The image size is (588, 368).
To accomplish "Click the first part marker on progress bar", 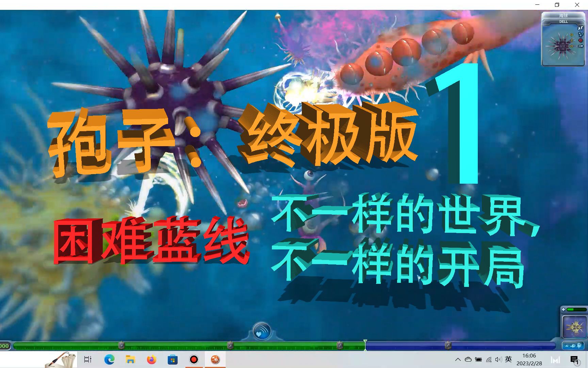I will [x=121, y=346].
